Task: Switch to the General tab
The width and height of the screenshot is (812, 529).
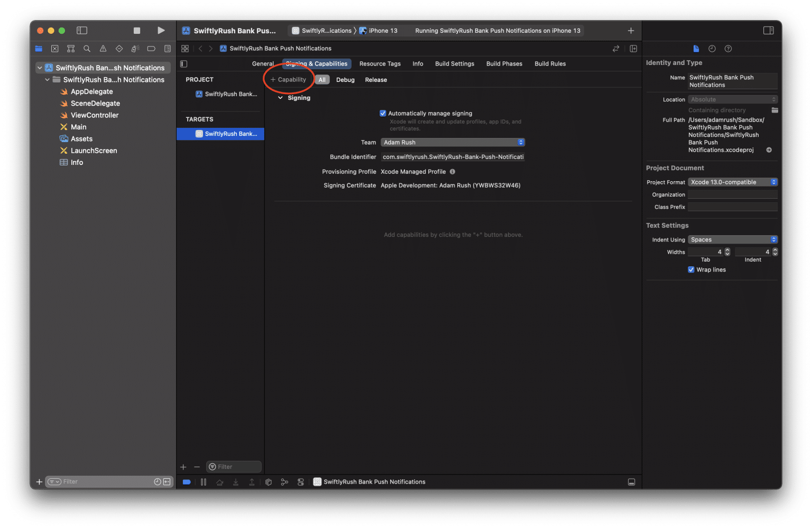Action: 263,64
